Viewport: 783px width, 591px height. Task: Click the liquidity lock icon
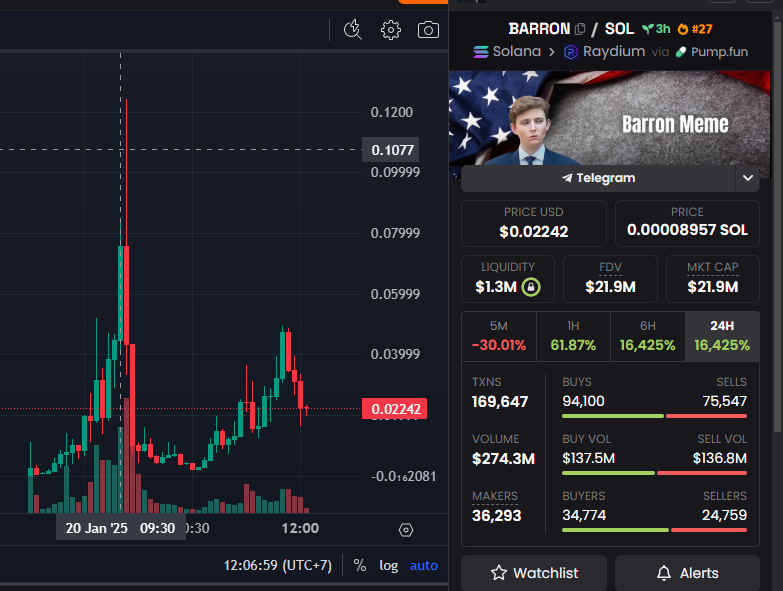click(x=531, y=287)
